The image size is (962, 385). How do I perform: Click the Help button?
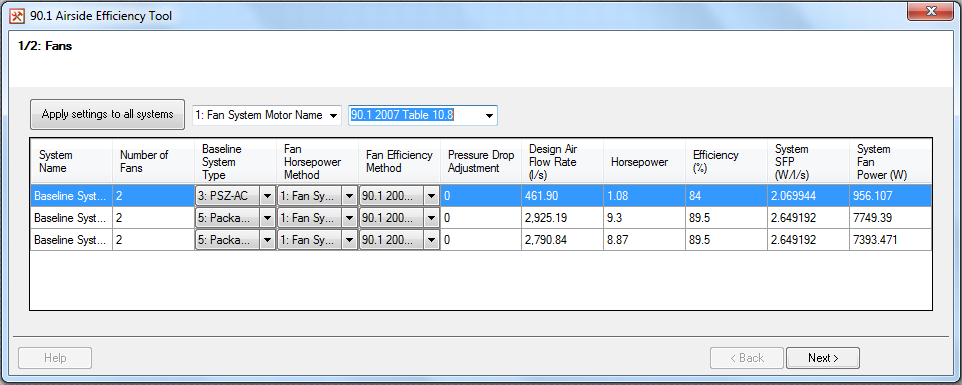pyautogui.click(x=55, y=358)
